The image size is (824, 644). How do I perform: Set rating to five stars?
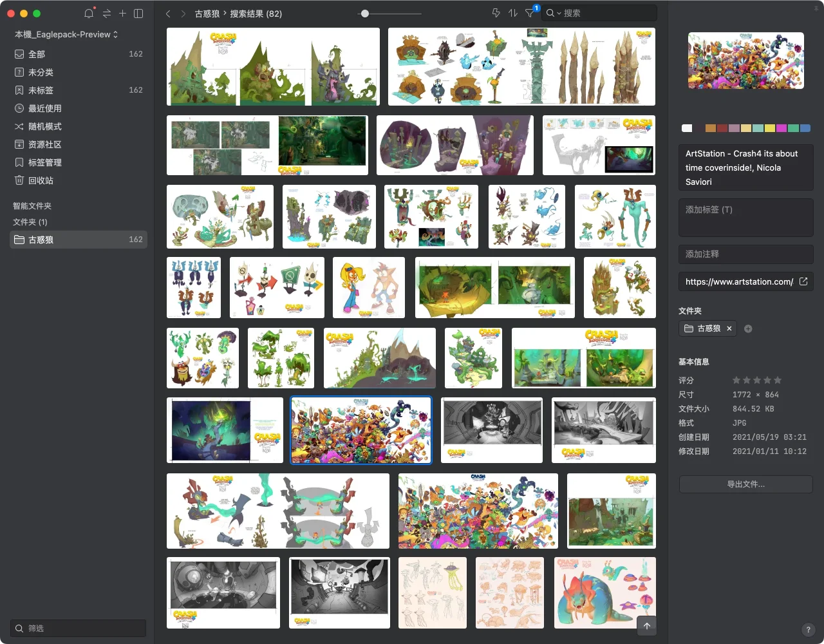(778, 380)
